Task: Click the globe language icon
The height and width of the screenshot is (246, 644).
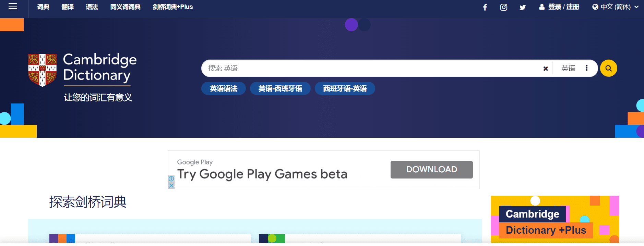Action: 595,7
